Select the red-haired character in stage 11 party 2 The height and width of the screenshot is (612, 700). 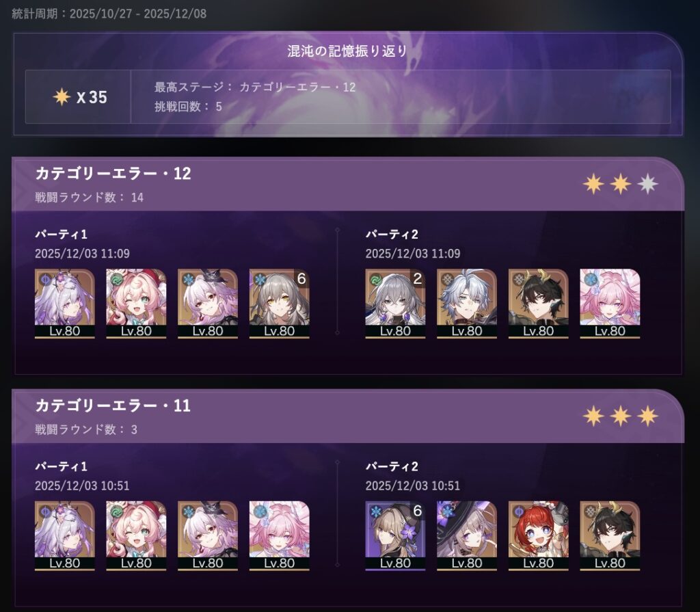pos(538,535)
